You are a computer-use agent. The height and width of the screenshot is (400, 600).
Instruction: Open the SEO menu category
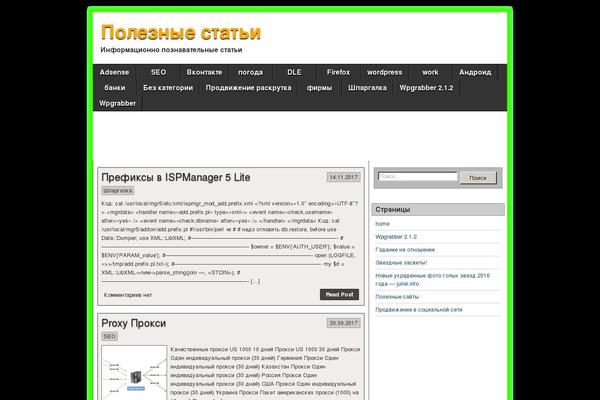click(x=158, y=72)
